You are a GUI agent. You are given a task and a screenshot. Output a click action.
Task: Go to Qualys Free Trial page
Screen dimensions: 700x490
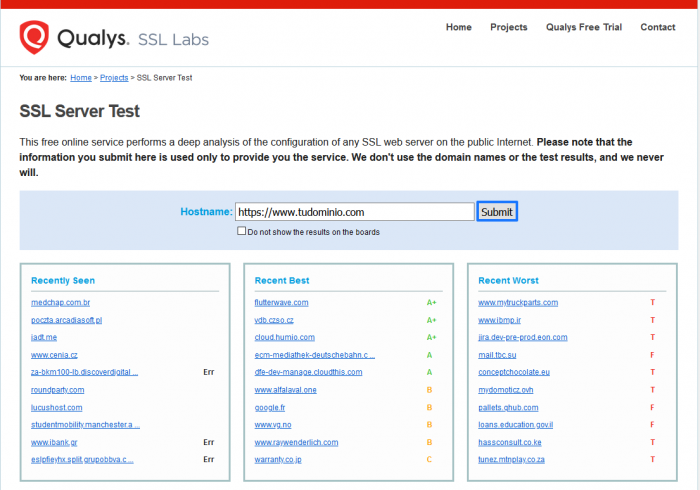583,27
